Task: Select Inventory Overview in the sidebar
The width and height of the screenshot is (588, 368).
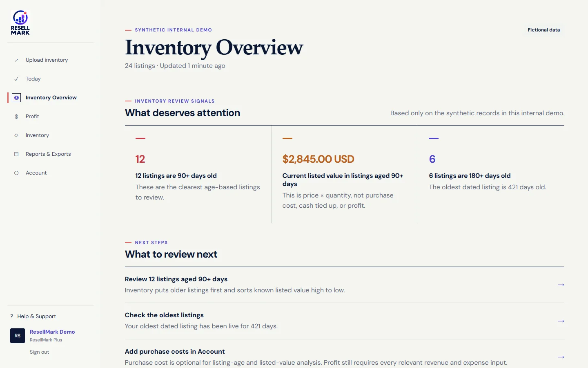Action: (51, 98)
